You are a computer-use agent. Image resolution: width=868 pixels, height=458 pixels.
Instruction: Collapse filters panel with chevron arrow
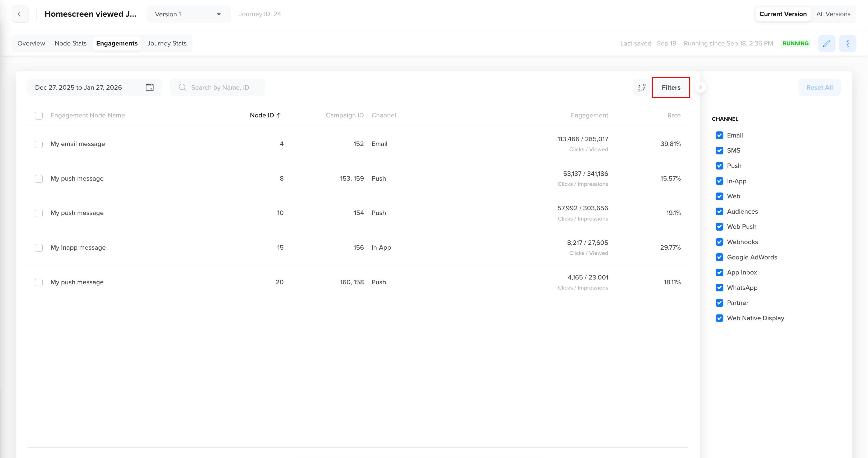[x=700, y=87]
